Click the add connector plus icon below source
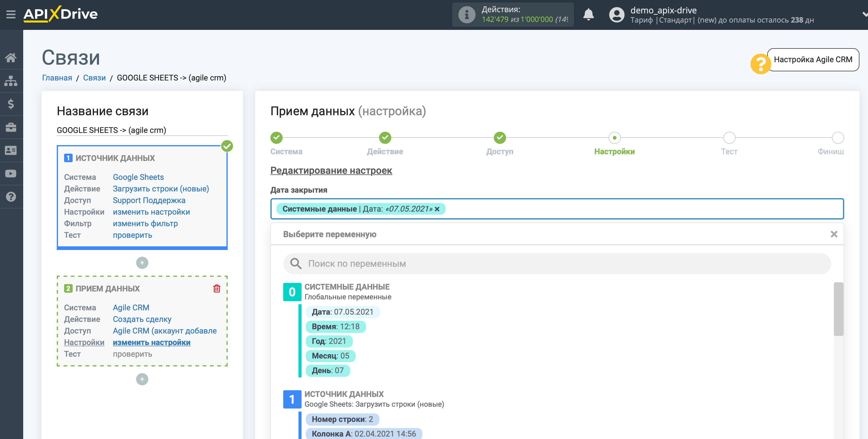868x439 pixels. [x=142, y=262]
